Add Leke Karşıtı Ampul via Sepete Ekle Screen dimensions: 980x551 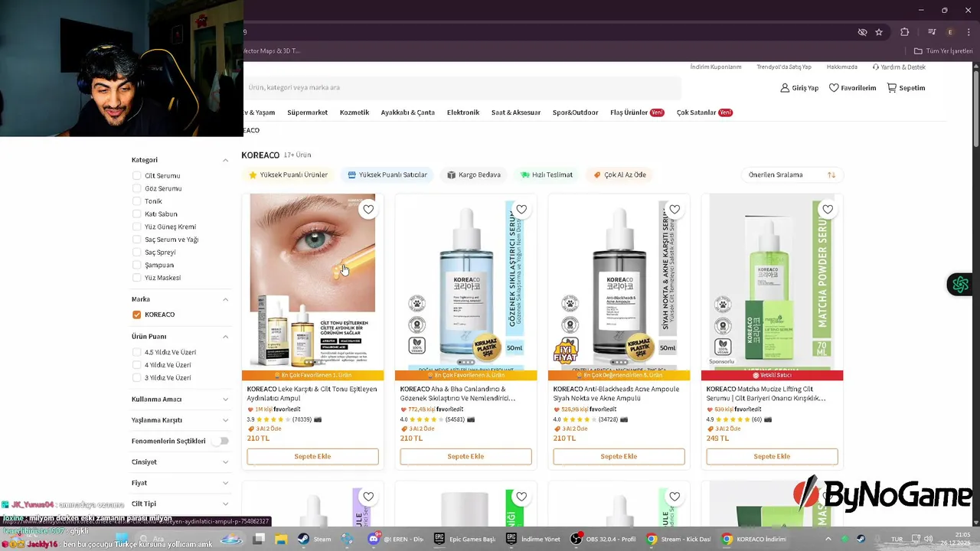(312, 457)
